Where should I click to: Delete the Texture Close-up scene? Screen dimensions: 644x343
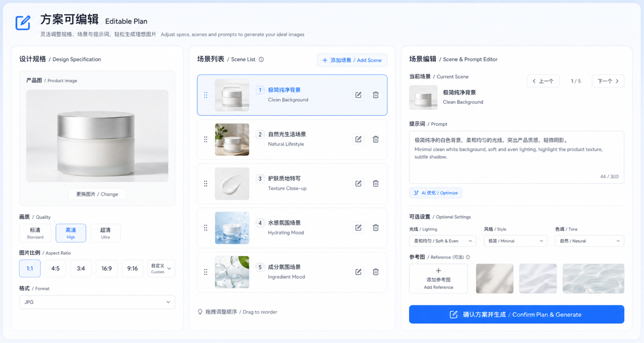point(376,183)
